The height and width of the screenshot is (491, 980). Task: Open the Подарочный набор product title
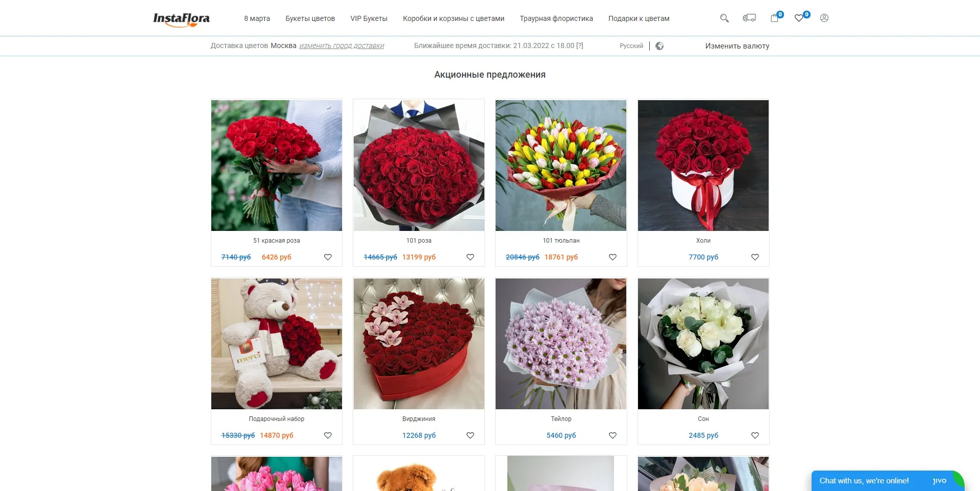[277, 419]
